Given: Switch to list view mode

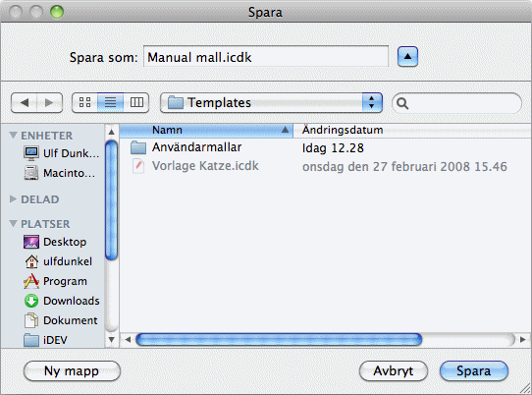Looking at the screenshot, I should coord(110,102).
